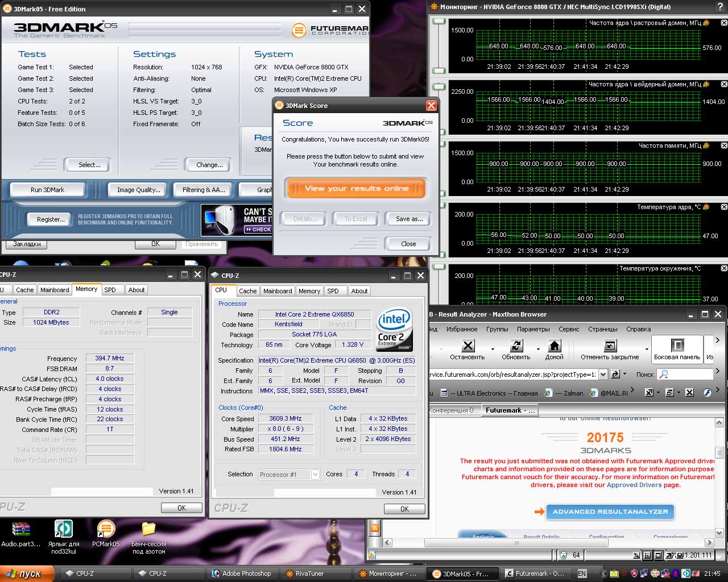Click the setup icon of shader domain graph
This screenshot has width=728, height=582.
click(x=706, y=84)
